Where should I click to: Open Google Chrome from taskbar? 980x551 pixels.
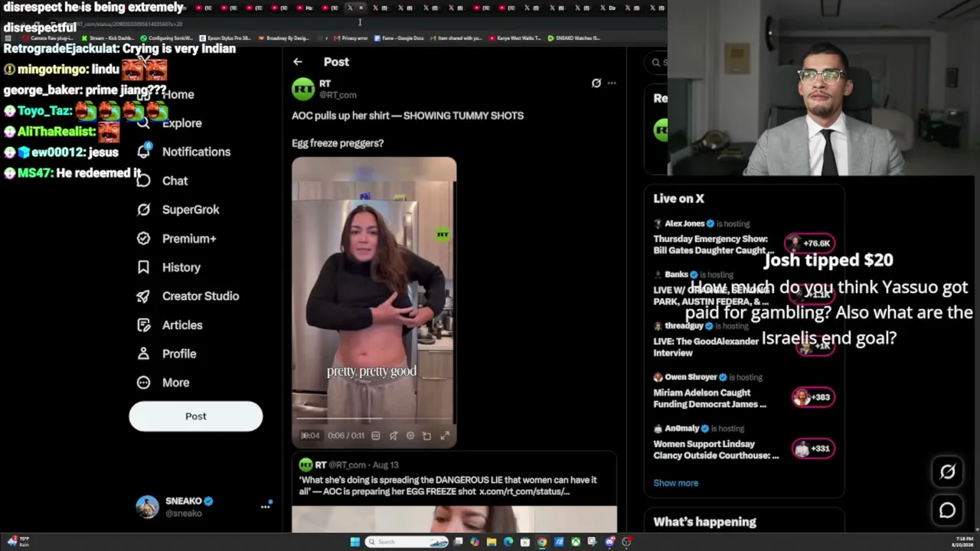pos(542,542)
